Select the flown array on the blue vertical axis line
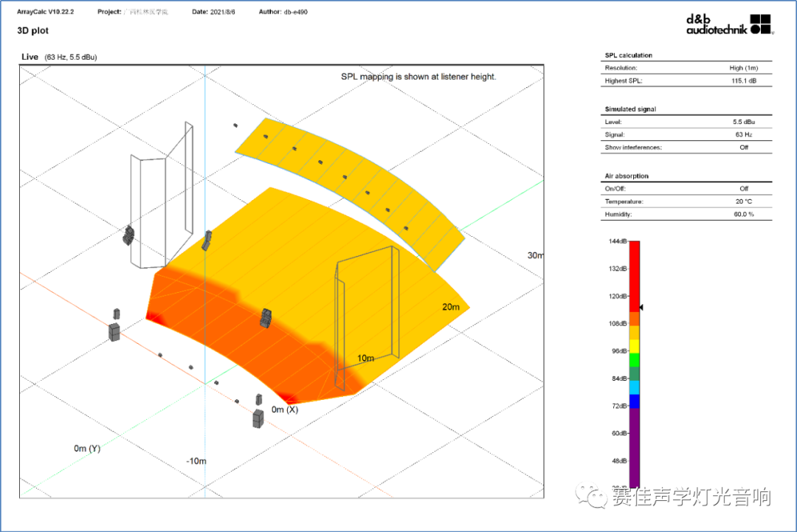This screenshot has height=532, width=797. pyautogui.click(x=207, y=241)
